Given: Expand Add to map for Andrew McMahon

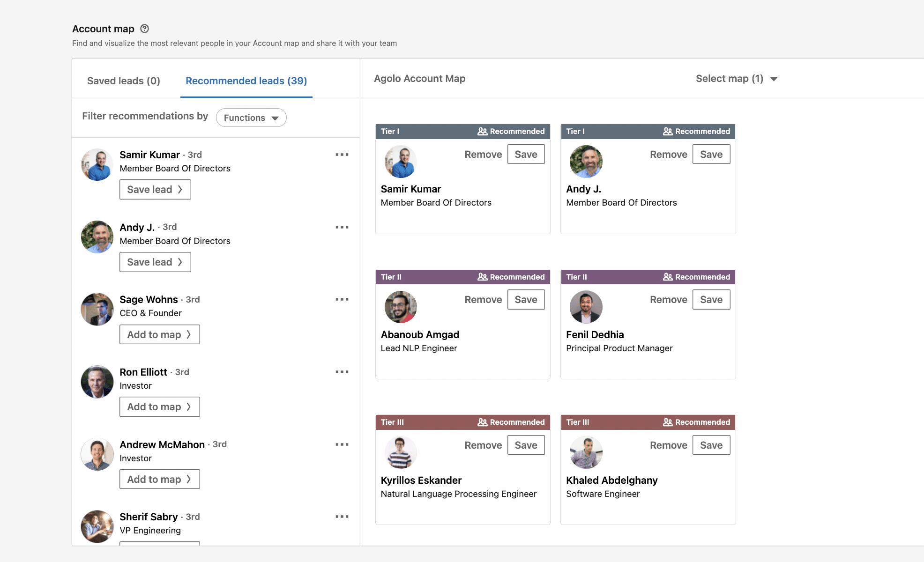Looking at the screenshot, I should pyautogui.click(x=159, y=479).
